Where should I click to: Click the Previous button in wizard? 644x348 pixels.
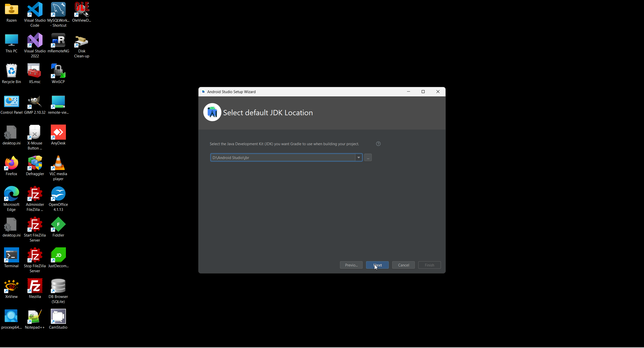point(351,265)
